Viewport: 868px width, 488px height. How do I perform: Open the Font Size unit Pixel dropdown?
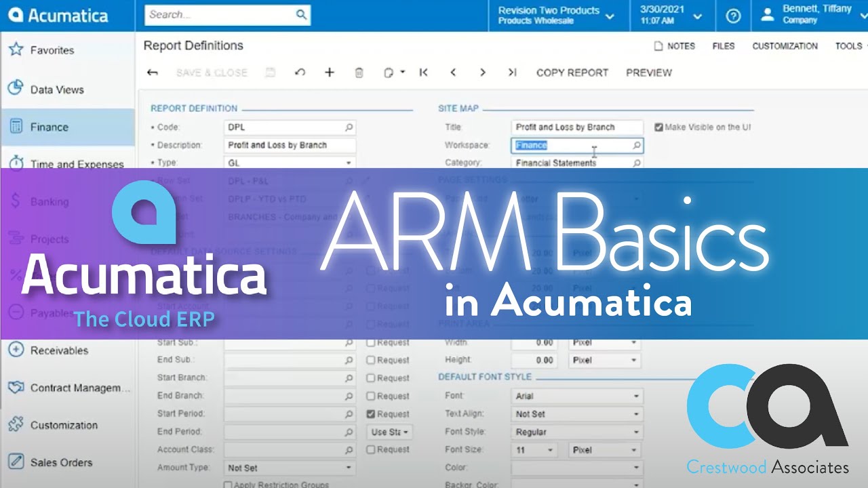tap(606, 449)
